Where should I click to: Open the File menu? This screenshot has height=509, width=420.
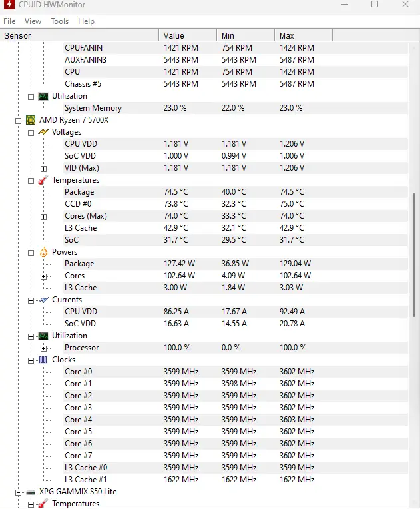[9, 21]
